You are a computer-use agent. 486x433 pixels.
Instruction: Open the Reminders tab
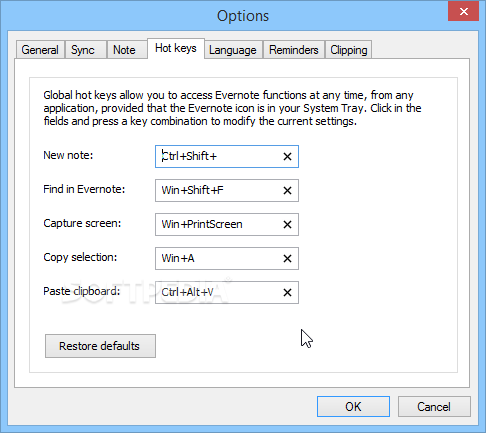tap(294, 50)
